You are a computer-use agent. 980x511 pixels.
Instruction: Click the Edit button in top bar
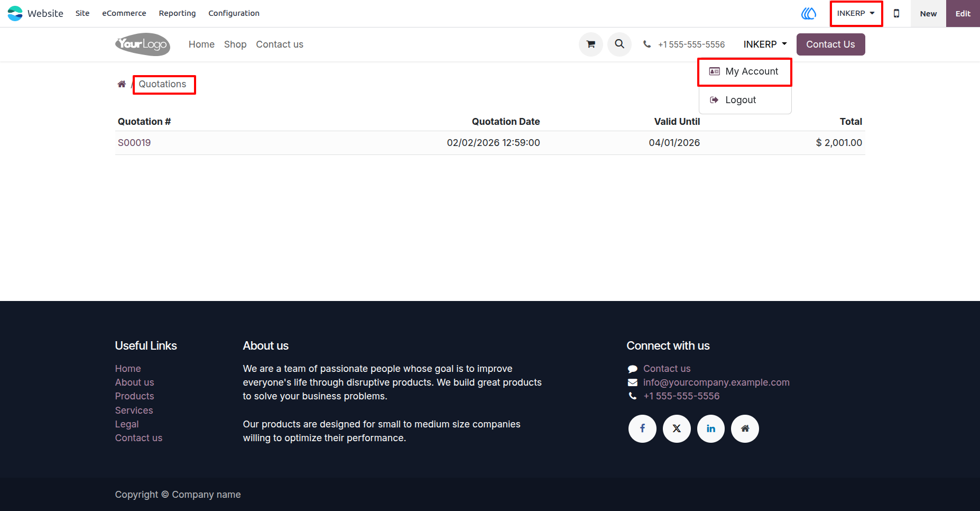click(963, 13)
